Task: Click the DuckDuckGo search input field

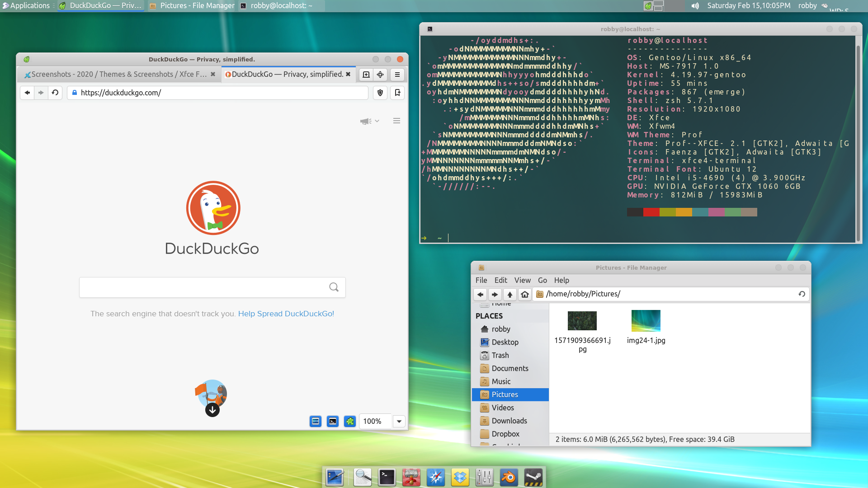Action: 212,287
